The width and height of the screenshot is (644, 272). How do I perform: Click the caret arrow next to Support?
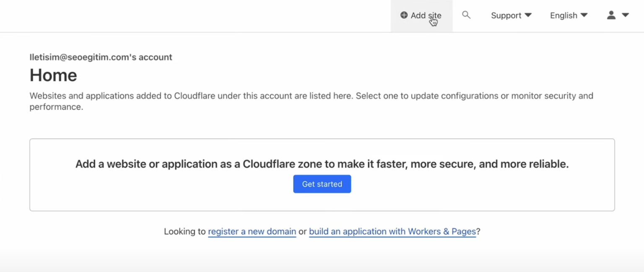click(528, 16)
